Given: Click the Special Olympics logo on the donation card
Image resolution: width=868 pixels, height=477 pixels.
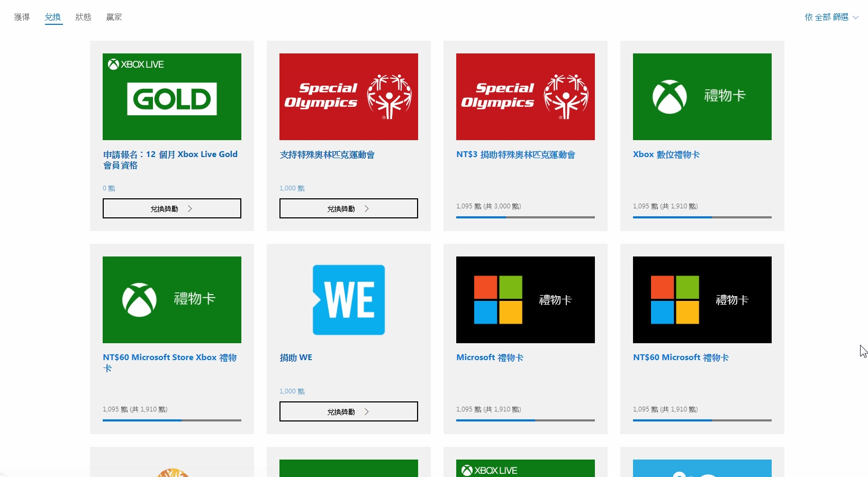Looking at the screenshot, I should (348, 97).
